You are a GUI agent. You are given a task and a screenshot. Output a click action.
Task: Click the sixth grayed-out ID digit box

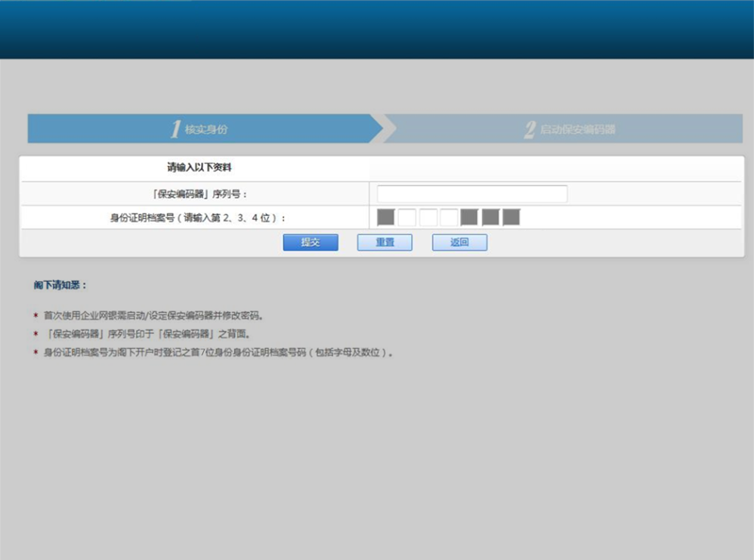click(x=490, y=218)
